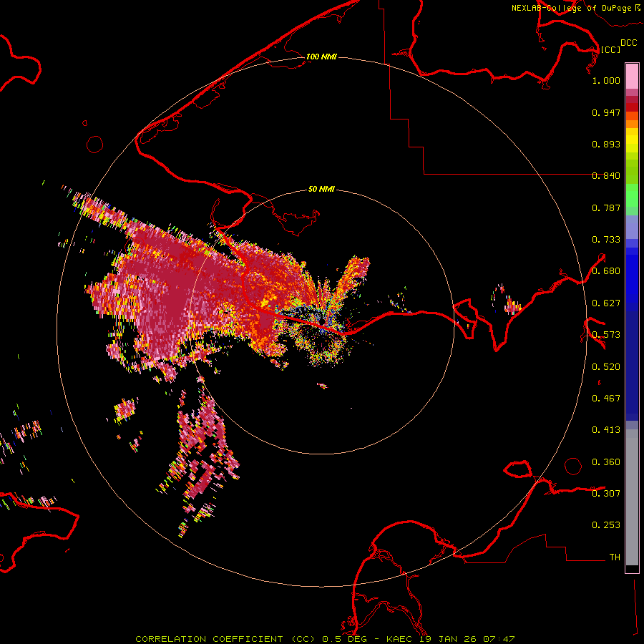Click the red circle marker left of the 100 NMI ring
This screenshot has width=644, height=644.
[x=95, y=145]
